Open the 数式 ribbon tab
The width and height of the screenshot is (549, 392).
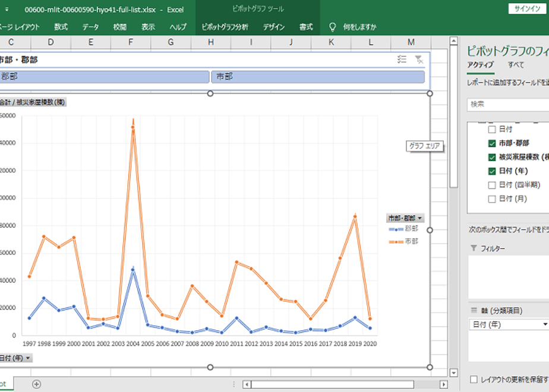click(61, 27)
